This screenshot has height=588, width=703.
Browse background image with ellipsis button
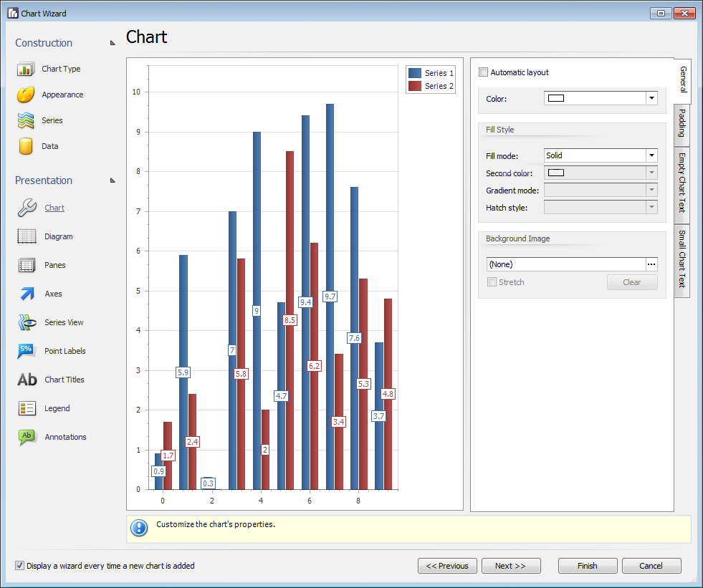(651, 264)
